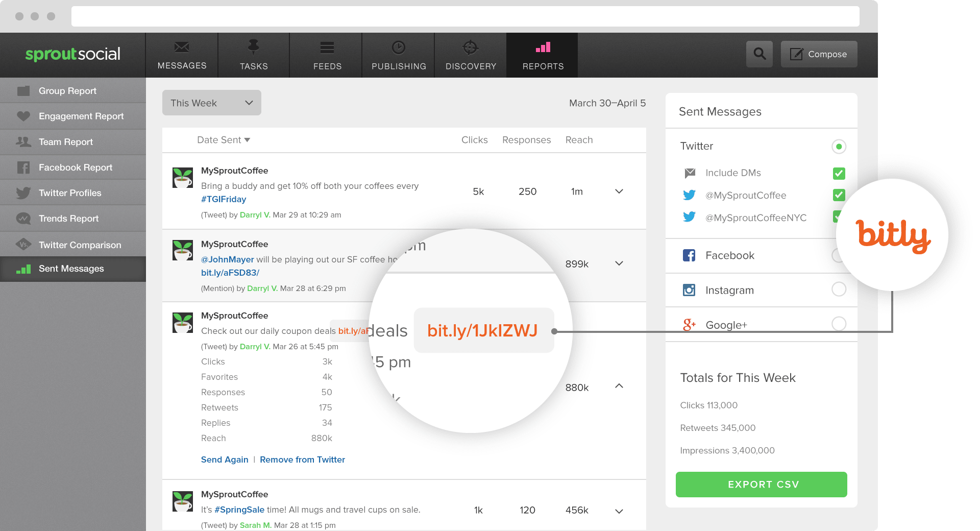Switch to the Messages tab

pos(182,55)
